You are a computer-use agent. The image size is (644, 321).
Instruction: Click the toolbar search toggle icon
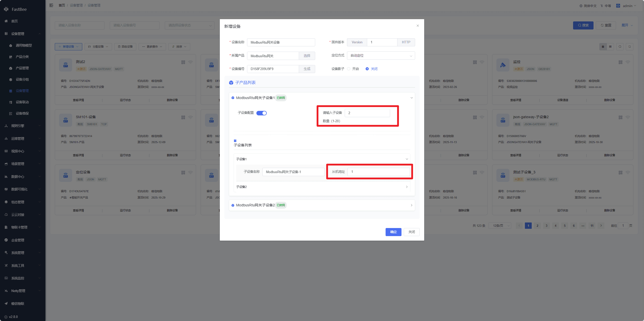[620, 47]
